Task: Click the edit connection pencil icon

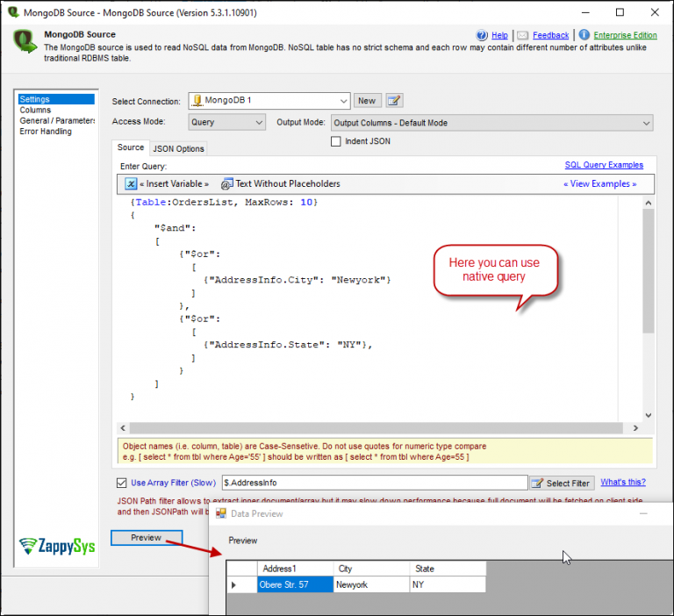Action: pos(394,101)
